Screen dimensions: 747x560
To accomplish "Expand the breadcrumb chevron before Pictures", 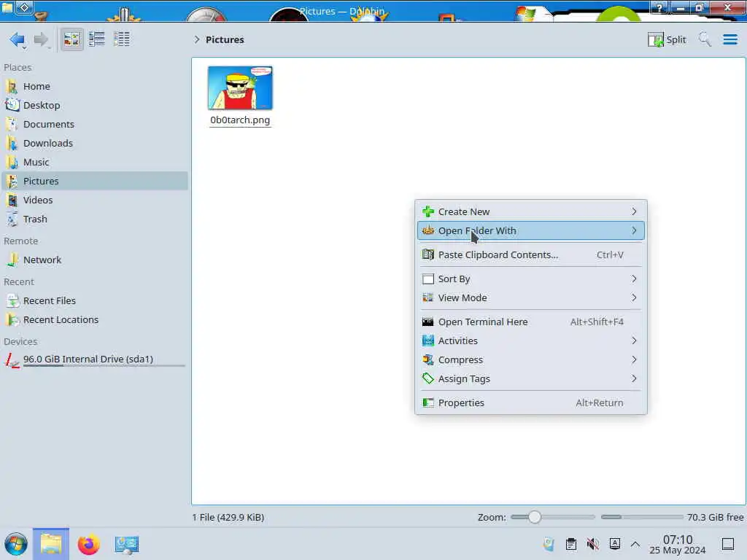I will coord(197,39).
